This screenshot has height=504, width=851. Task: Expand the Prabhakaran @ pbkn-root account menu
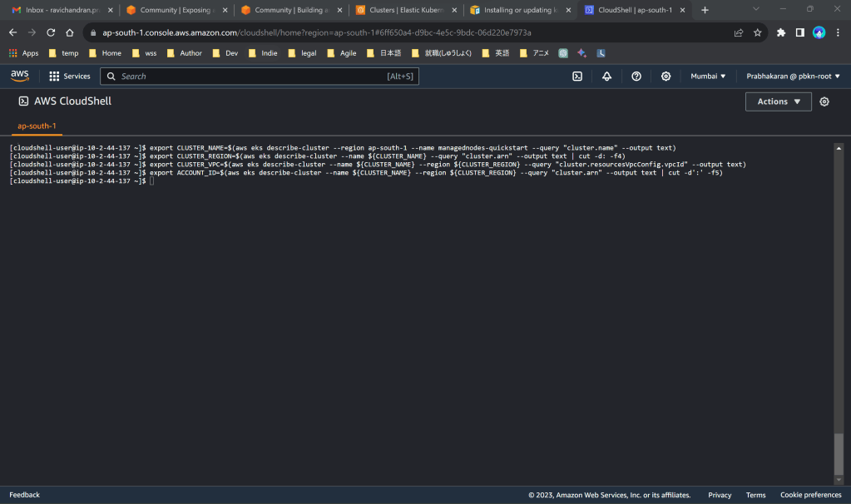coord(793,77)
